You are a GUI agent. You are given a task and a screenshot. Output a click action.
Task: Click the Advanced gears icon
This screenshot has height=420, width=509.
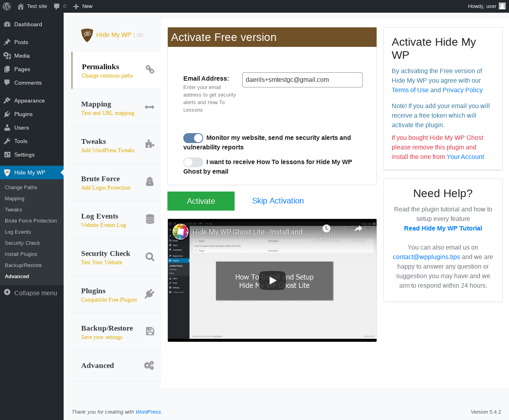[149, 366]
